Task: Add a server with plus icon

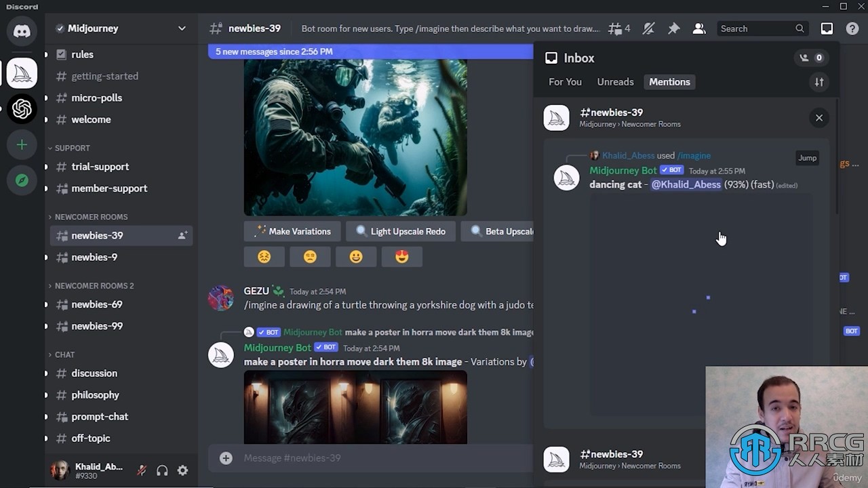Action: [x=22, y=144]
